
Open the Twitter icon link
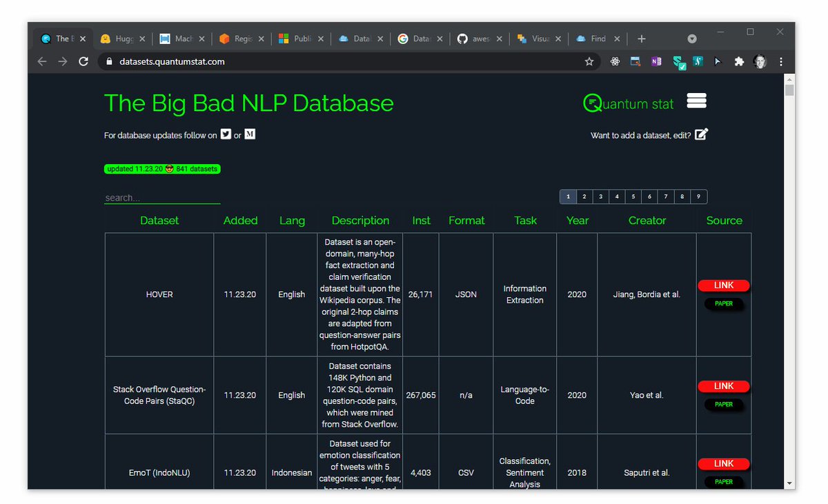coord(226,134)
